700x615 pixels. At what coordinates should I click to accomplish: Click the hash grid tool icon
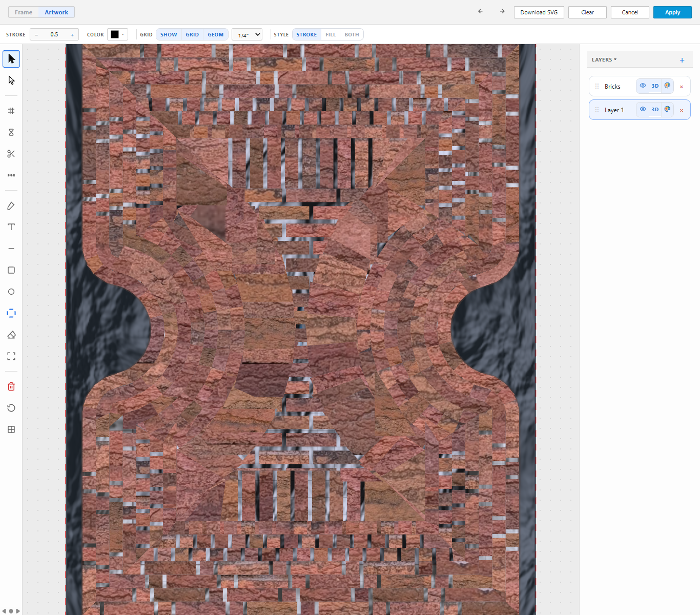tap(11, 111)
